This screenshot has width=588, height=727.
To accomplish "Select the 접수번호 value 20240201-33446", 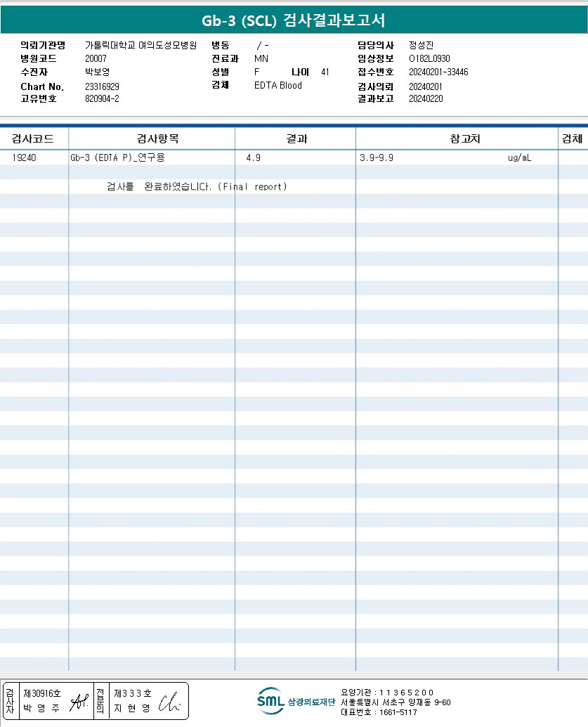I will point(438,72).
